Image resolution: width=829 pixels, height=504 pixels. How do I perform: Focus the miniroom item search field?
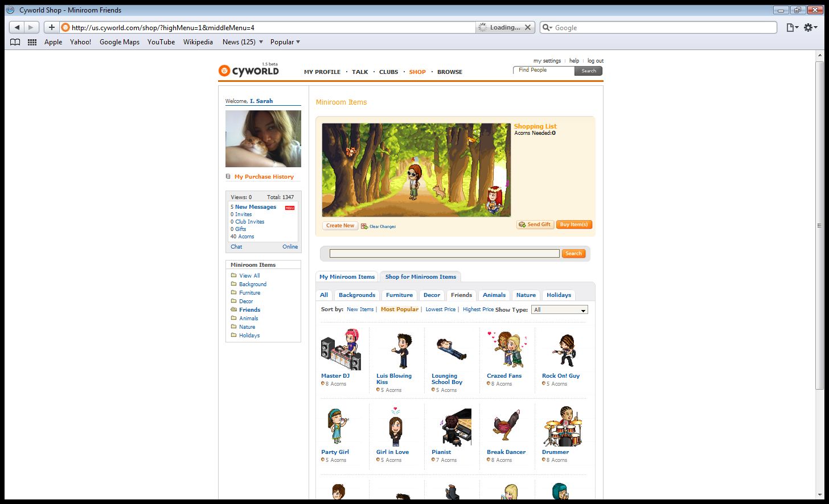click(x=444, y=254)
